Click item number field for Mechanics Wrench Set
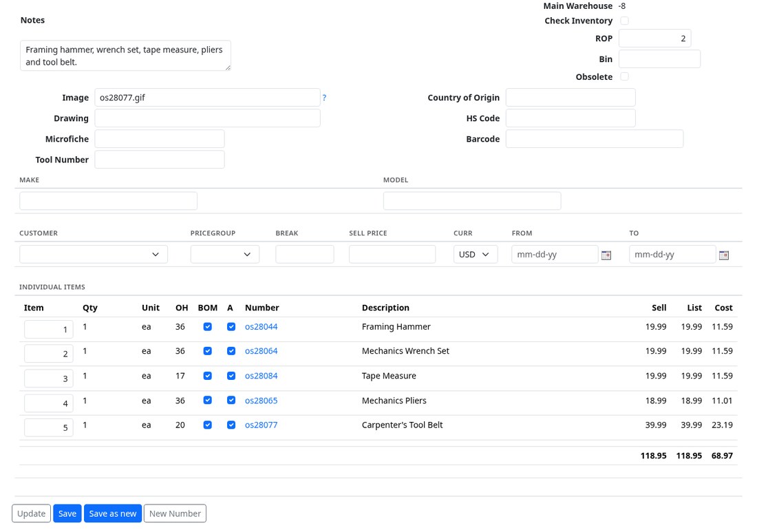 [x=49, y=353]
